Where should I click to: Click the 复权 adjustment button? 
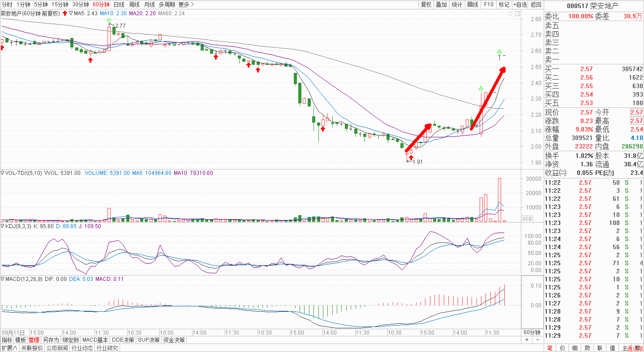(426, 4)
